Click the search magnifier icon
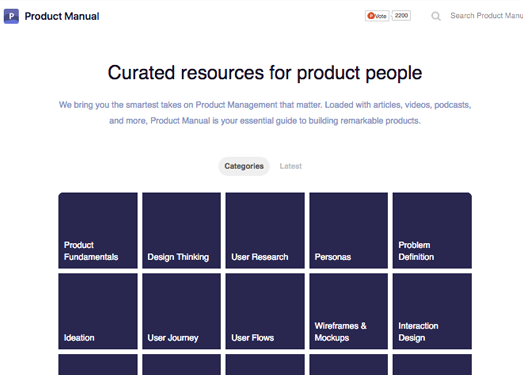Image resolution: width=523 pixels, height=375 pixels. coord(436,16)
